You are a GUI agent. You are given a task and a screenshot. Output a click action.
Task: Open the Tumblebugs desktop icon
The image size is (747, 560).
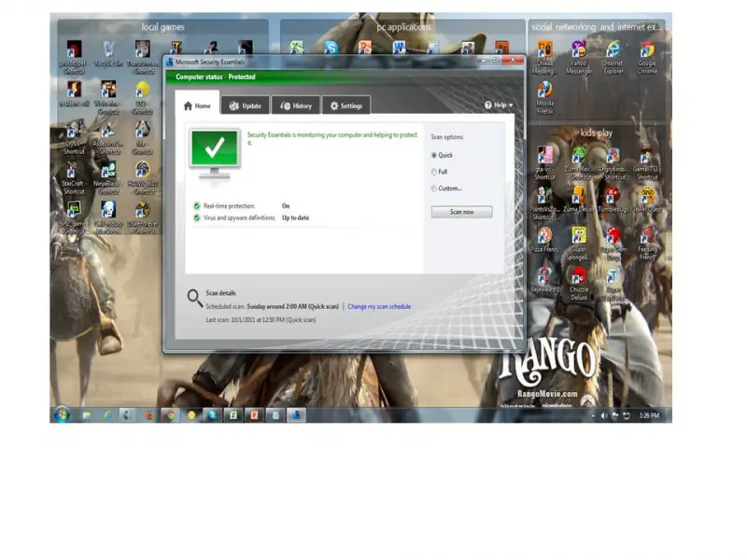[613, 199]
